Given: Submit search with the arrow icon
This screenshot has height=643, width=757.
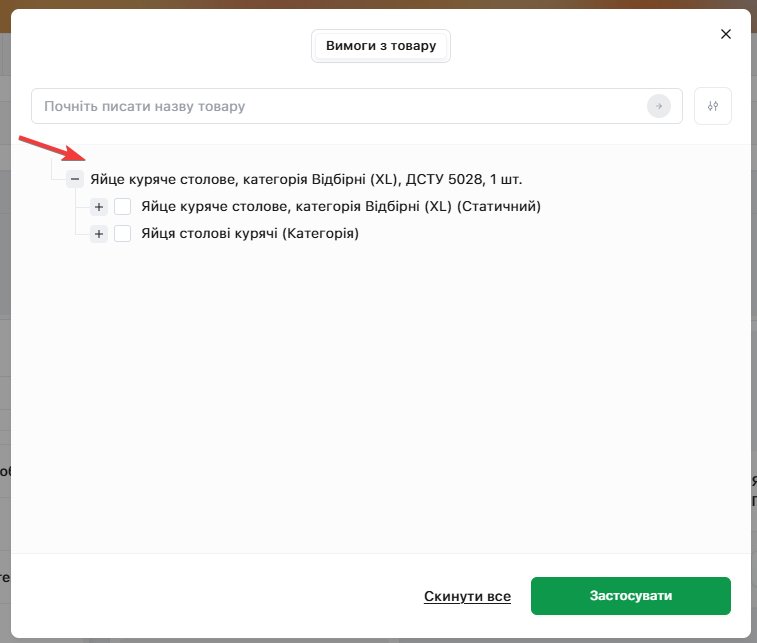Looking at the screenshot, I should click(659, 106).
